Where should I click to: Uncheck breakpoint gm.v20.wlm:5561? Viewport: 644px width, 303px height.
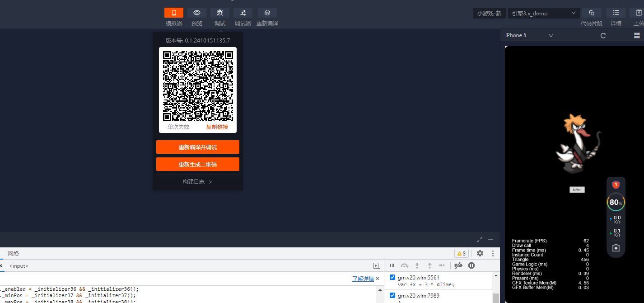(392, 277)
